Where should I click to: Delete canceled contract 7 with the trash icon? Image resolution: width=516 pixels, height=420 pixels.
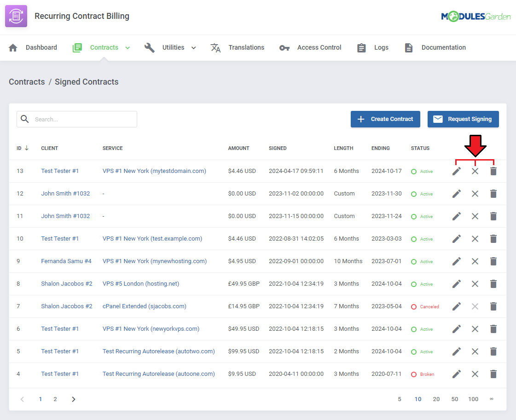click(x=493, y=306)
